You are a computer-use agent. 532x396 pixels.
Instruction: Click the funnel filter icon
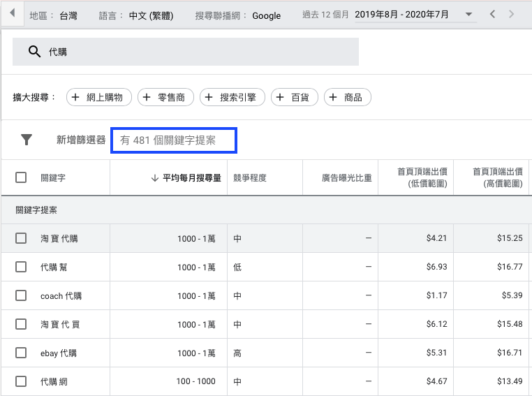tap(27, 140)
